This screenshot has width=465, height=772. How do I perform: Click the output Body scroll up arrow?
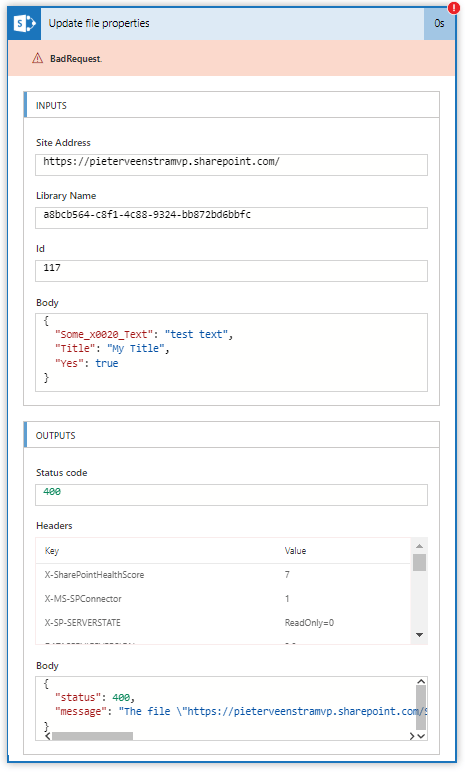pos(421,681)
